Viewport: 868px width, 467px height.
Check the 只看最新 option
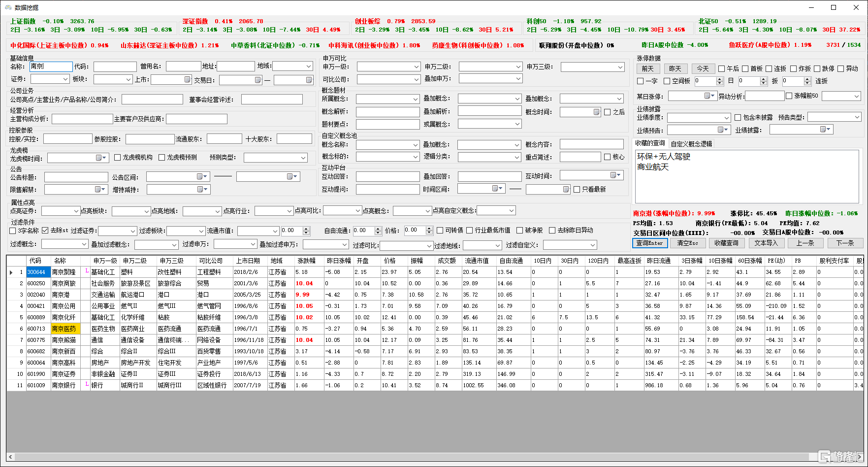pos(577,190)
